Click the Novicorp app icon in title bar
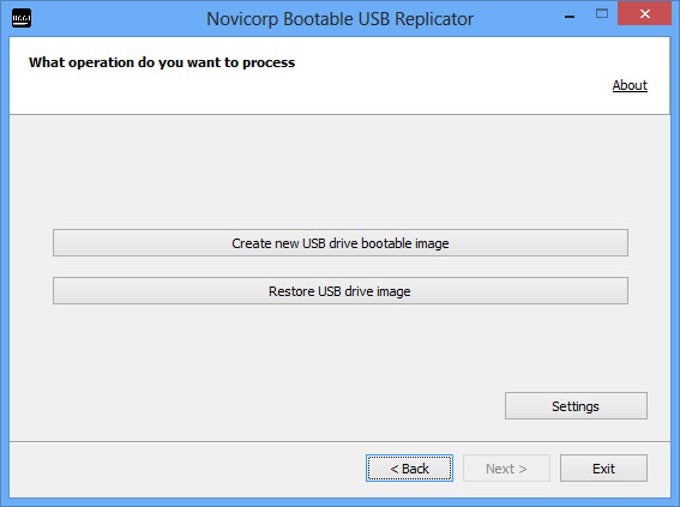 [21, 18]
